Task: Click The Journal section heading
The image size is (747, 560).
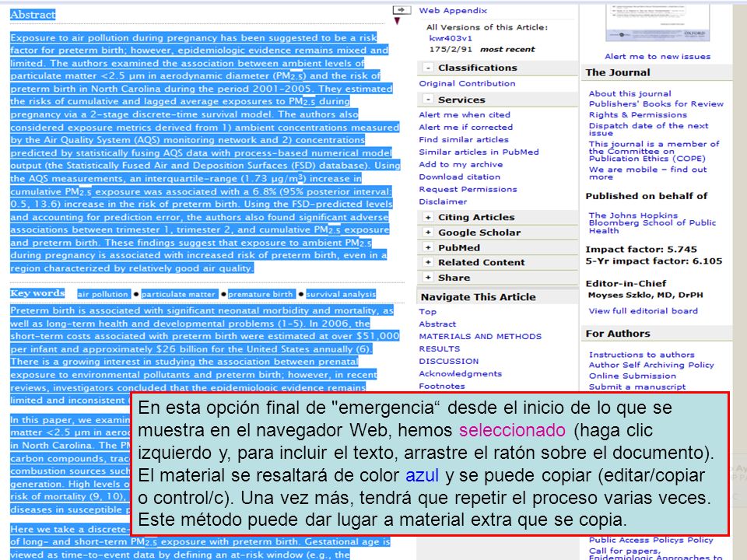Action: 618,72
